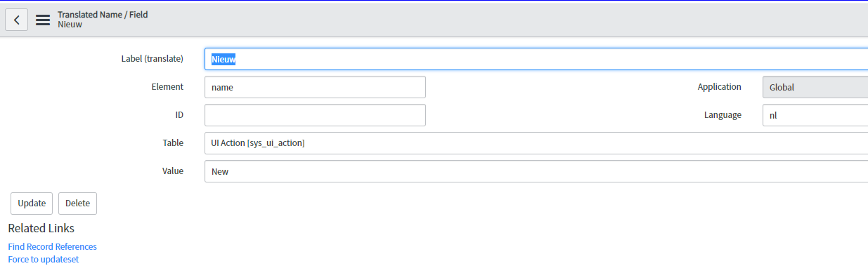Save changes with the Update button
The width and height of the screenshot is (868, 273).
click(32, 203)
